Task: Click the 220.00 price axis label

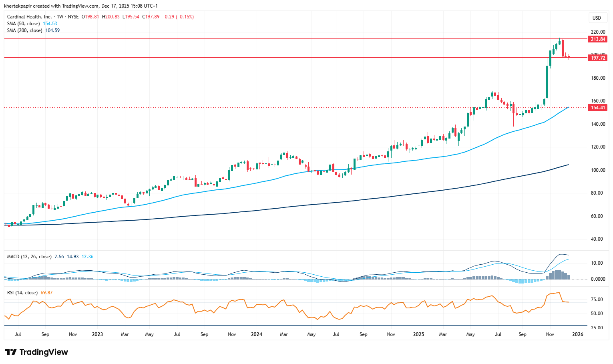Action: 598,32
